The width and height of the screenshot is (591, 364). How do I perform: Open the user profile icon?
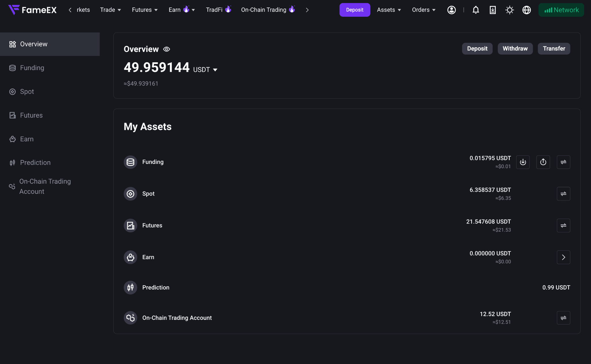451,10
